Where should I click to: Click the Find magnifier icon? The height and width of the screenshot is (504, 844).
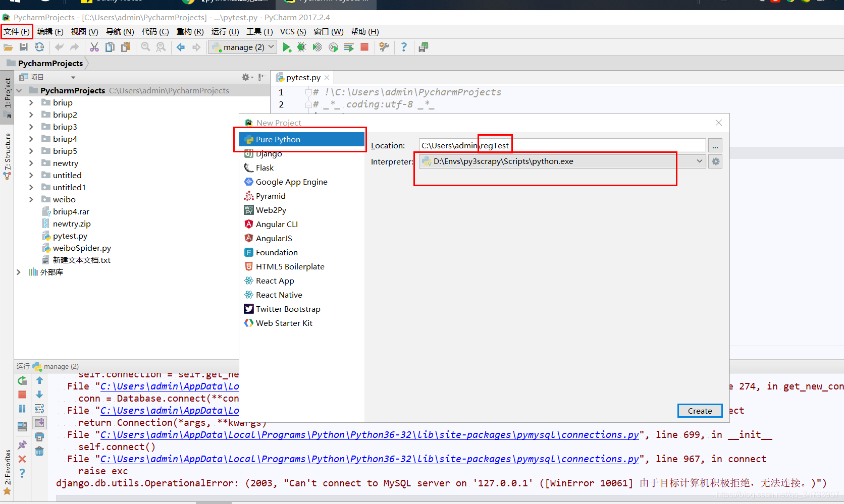point(145,47)
